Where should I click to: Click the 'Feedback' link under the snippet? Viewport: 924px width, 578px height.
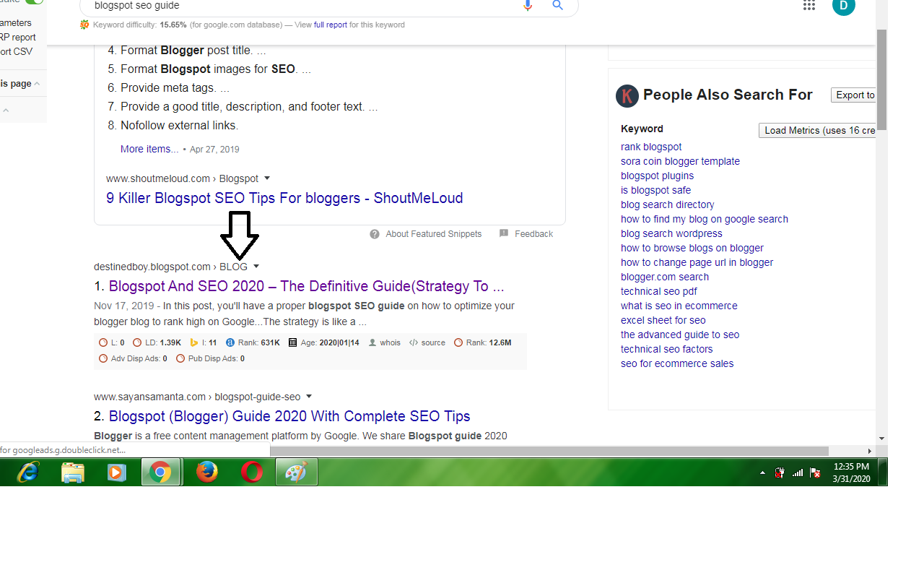(x=534, y=234)
